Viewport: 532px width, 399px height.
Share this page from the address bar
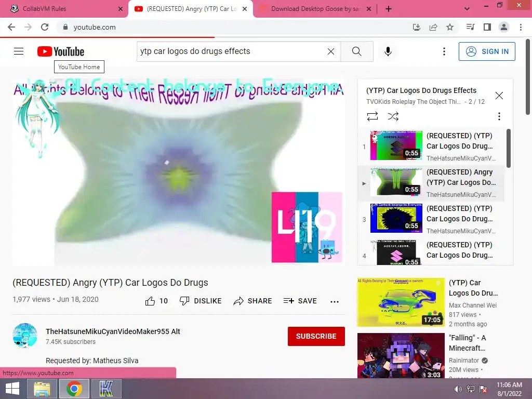click(x=433, y=27)
